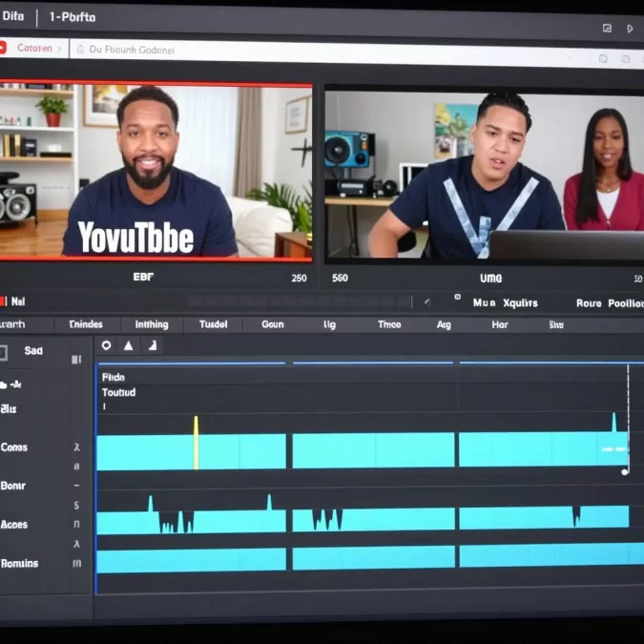
Task: Click the white handle dot at the playhead bottom
Action: [x=625, y=472]
